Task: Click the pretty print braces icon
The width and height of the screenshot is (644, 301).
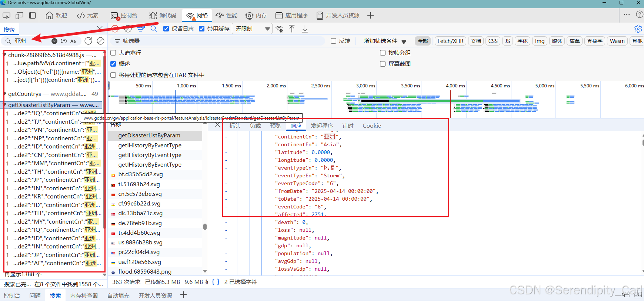Action: click(216, 282)
